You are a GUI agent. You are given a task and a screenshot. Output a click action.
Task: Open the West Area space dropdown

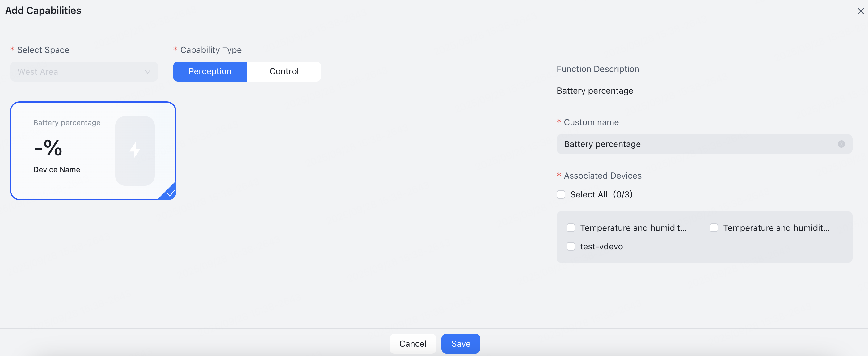(x=84, y=71)
